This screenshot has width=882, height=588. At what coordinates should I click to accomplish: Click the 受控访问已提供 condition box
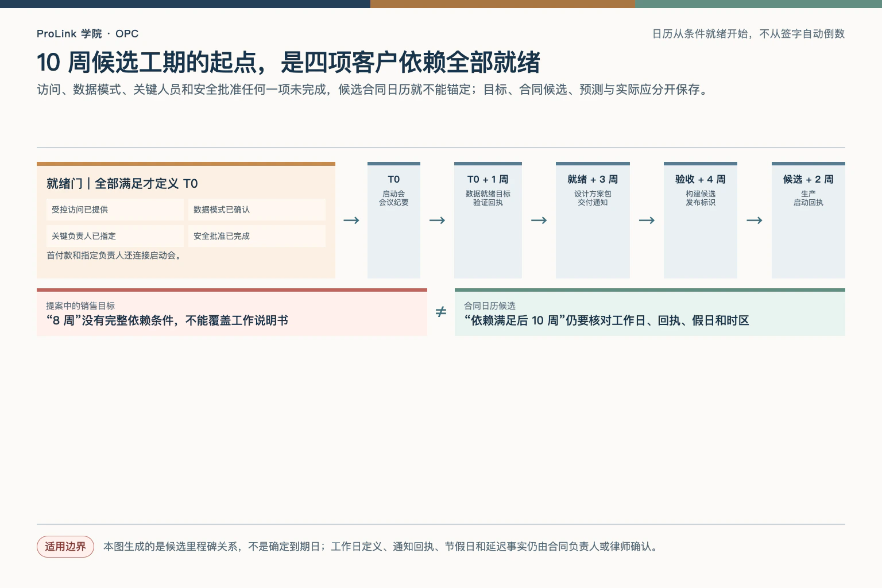click(115, 210)
